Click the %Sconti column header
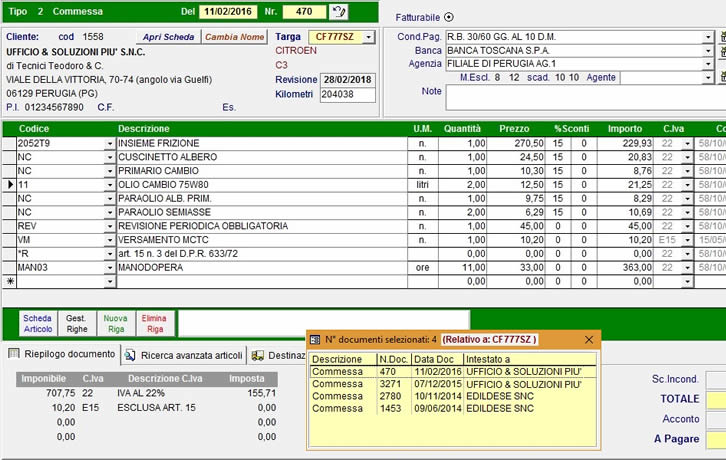Image resolution: width=726 pixels, height=460 pixels. [571, 129]
